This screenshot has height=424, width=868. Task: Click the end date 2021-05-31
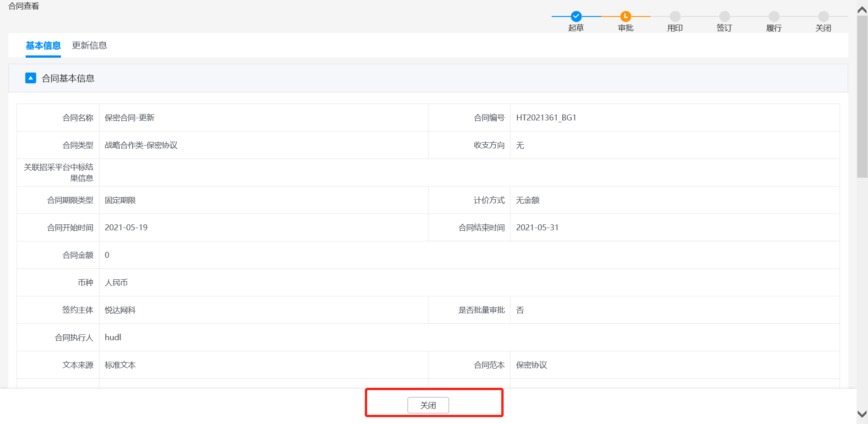(x=537, y=228)
